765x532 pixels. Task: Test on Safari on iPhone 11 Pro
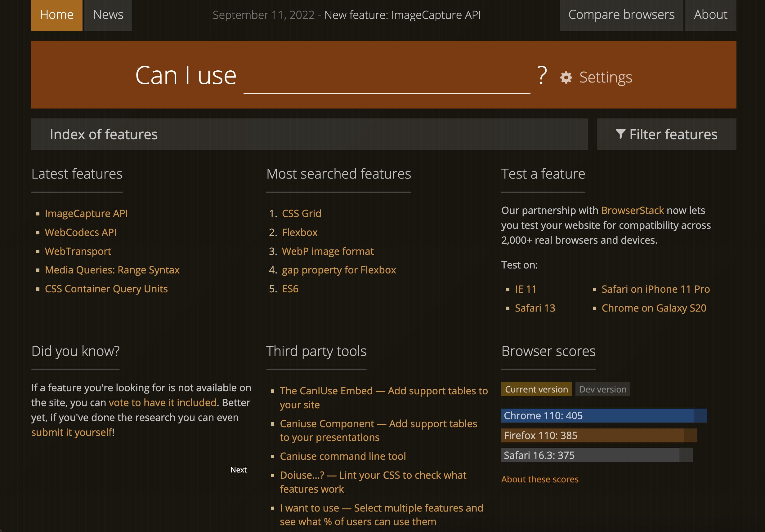tap(655, 289)
